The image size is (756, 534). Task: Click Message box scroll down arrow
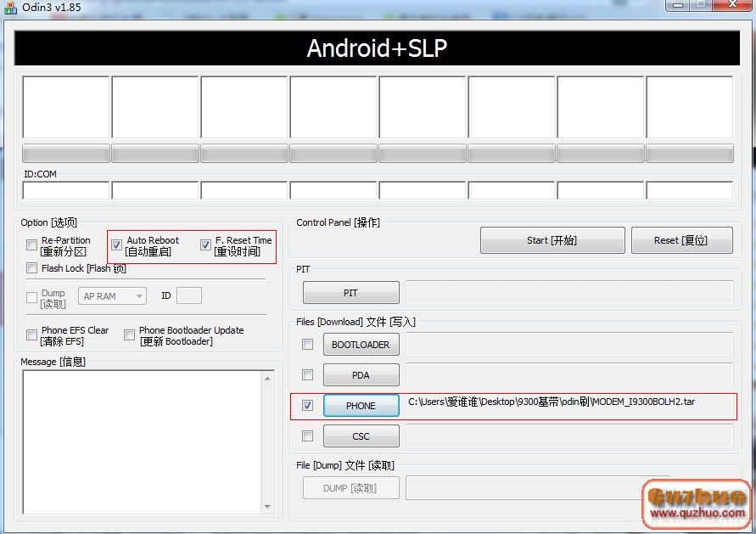(267, 507)
